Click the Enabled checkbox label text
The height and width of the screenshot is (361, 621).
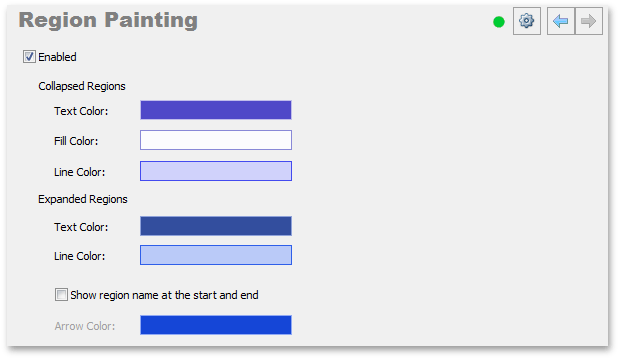click(x=57, y=57)
